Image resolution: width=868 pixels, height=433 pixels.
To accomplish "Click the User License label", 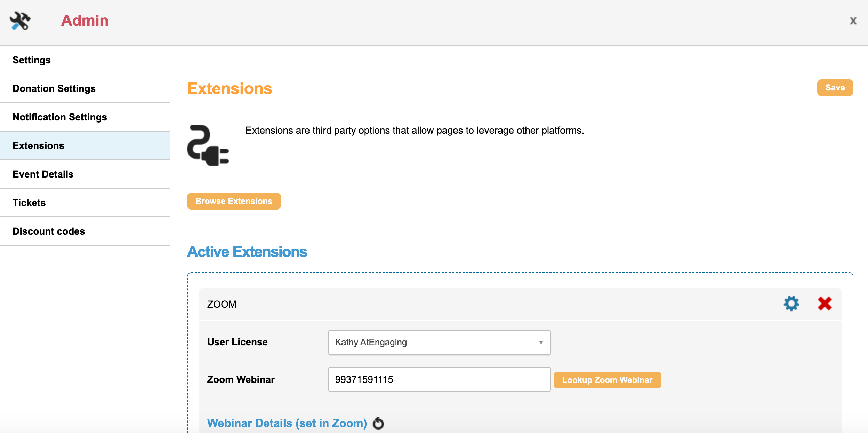I will pyautogui.click(x=238, y=342).
